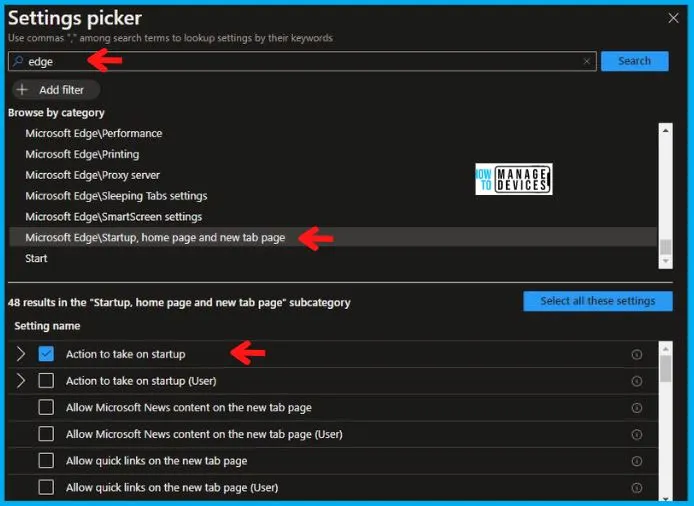Check Allow quick links on new tab page (User)
Screen dimensions: 694x506
pos(46,487)
